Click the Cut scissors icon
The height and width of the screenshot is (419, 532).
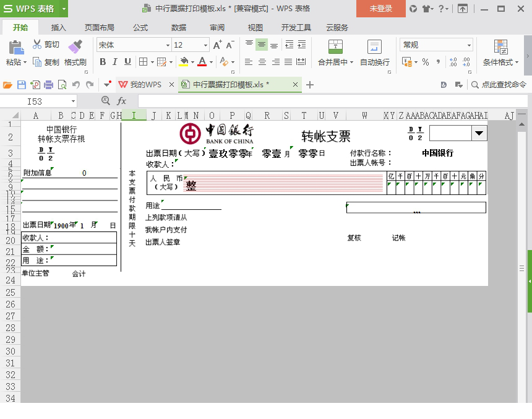click(x=37, y=44)
